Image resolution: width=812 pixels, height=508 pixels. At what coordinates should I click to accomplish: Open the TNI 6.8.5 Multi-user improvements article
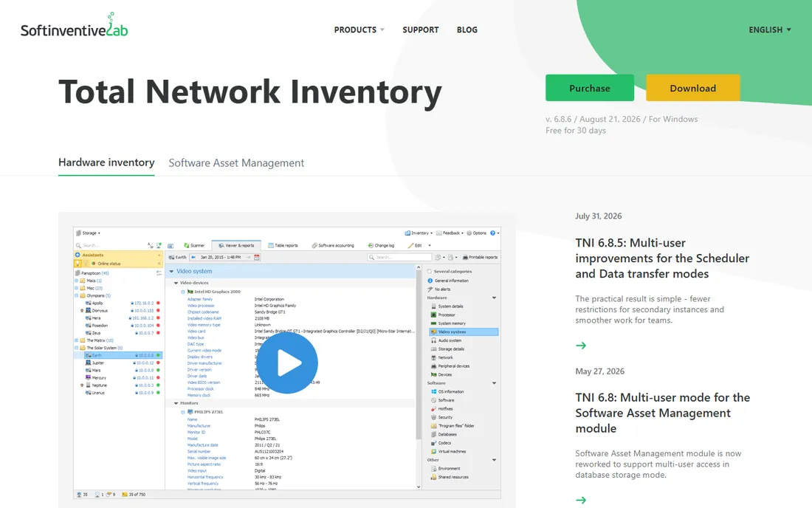pyautogui.click(x=662, y=258)
